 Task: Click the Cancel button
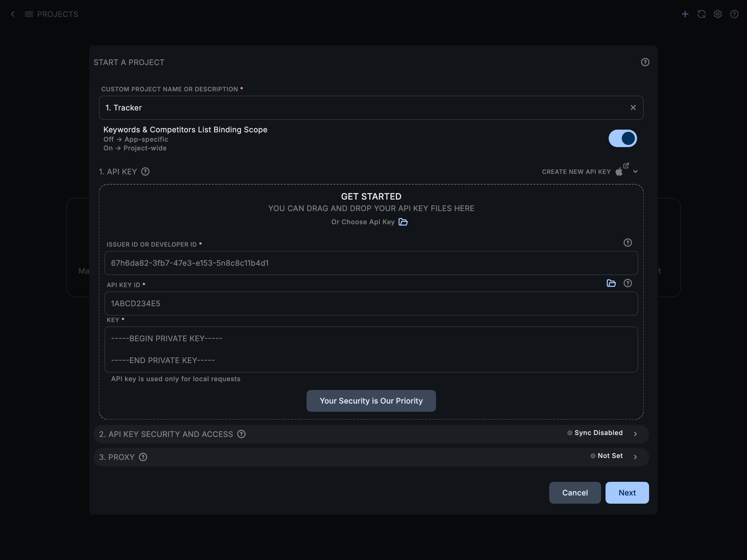click(x=575, y=492)
